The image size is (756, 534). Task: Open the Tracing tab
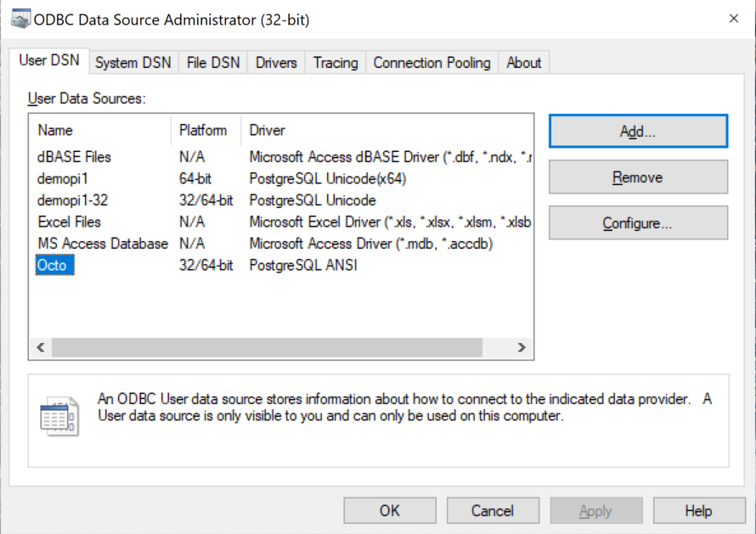coord(335,62)
